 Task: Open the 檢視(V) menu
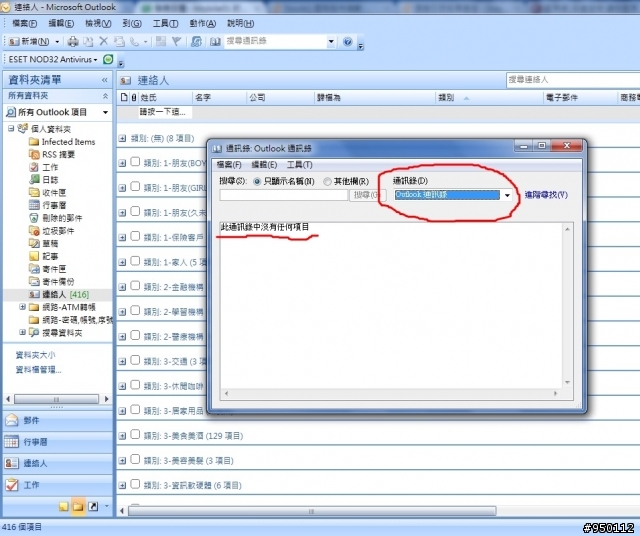[98, 23]
